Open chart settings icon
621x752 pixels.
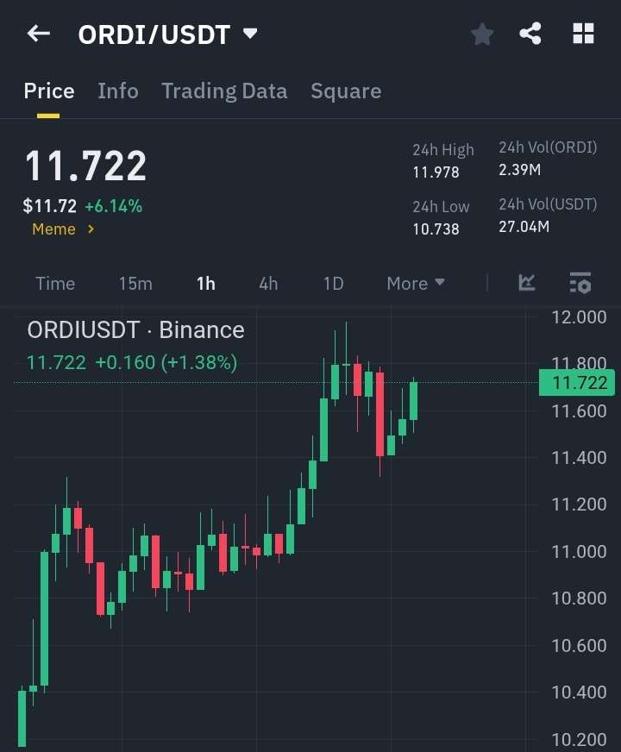(580, 283)
